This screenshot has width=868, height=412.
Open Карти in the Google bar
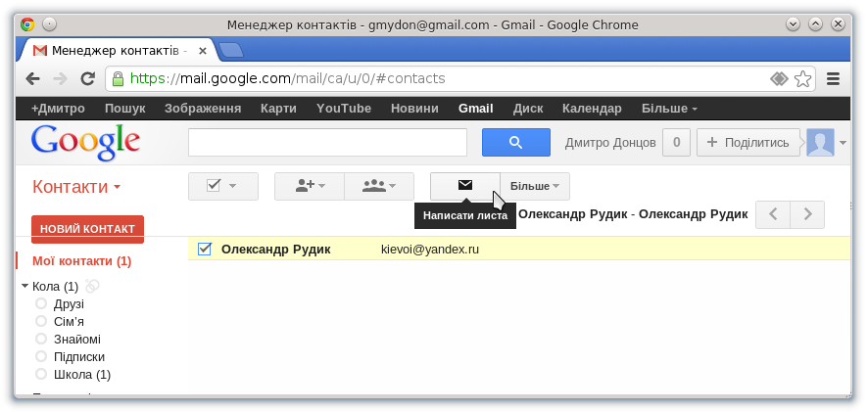pyautogui.click(x=278, y=109)
